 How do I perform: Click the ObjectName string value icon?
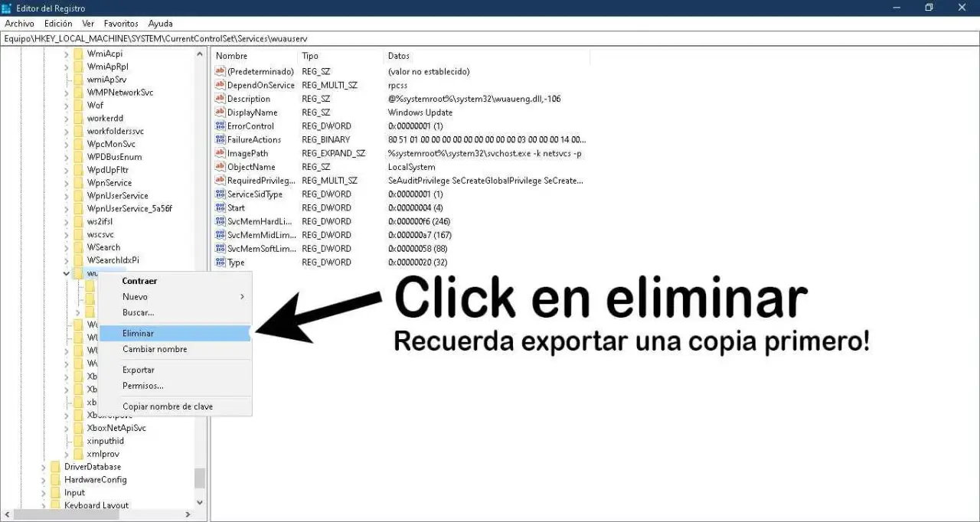coord(220,167)
